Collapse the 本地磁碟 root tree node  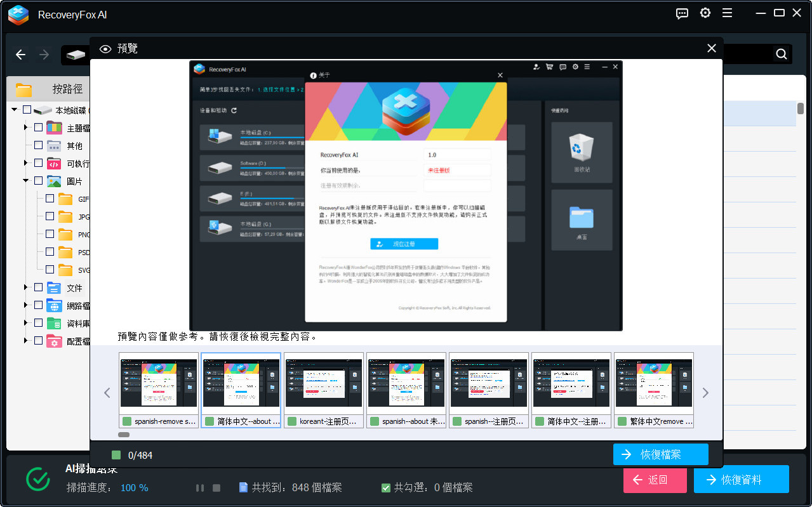[x=15, y=110]
